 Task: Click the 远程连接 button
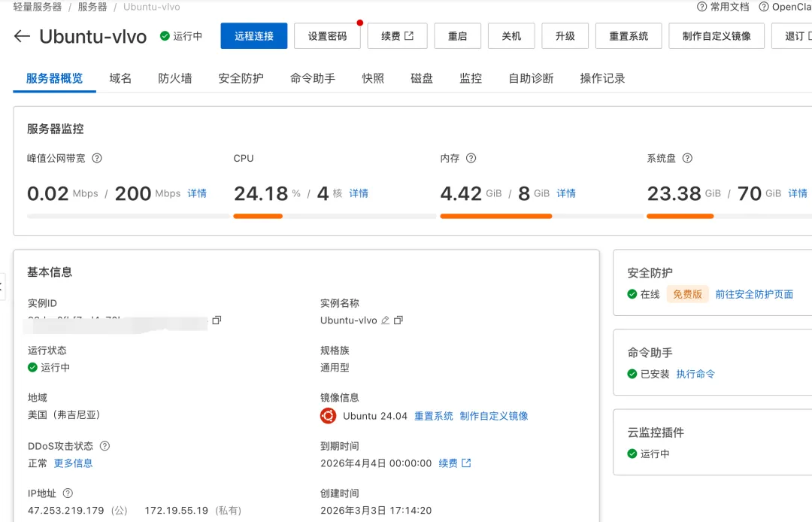click(254, 36)
